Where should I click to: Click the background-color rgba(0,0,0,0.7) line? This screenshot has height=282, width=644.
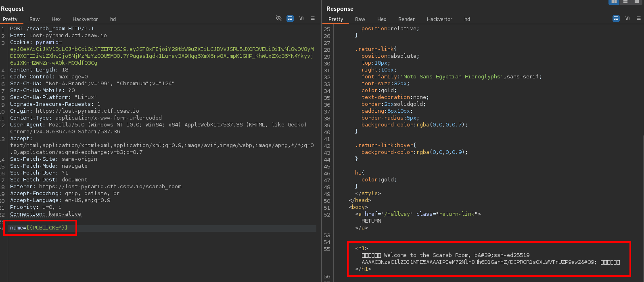tap(414, 125)
